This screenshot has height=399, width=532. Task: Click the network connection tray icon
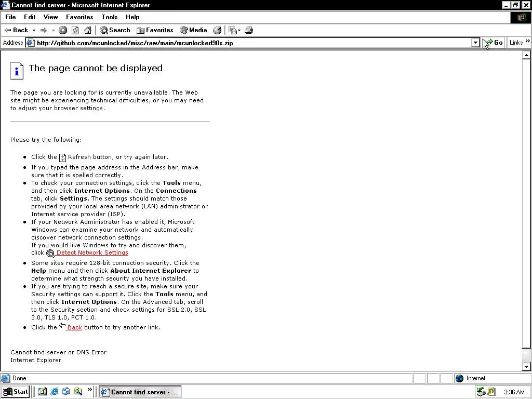(x=481, y=392)
